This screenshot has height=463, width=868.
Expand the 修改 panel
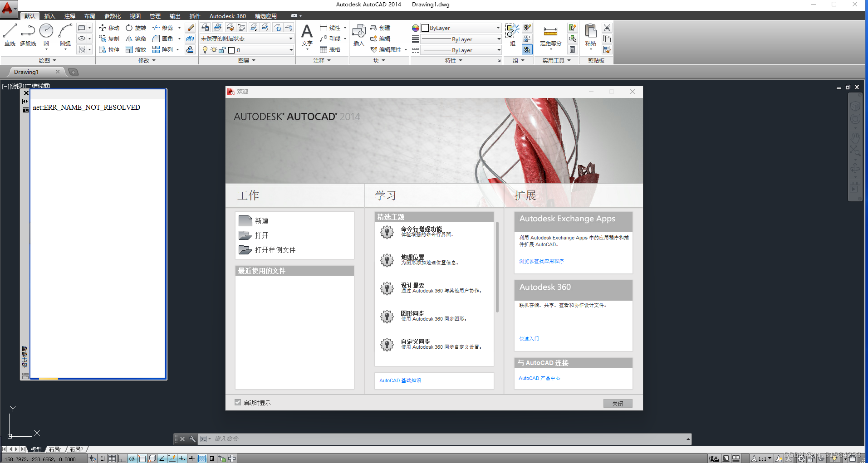coord(147,60)
